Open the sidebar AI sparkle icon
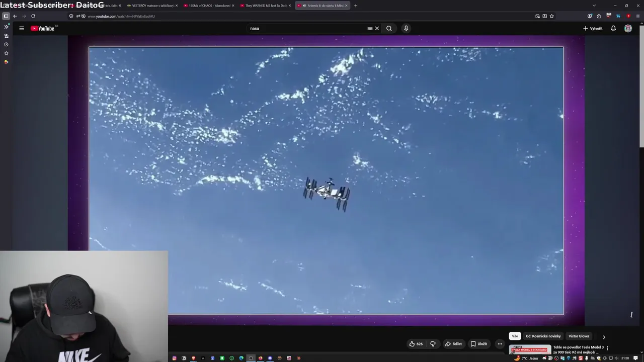The image size is (644, 362). click(x=6, y=26)
